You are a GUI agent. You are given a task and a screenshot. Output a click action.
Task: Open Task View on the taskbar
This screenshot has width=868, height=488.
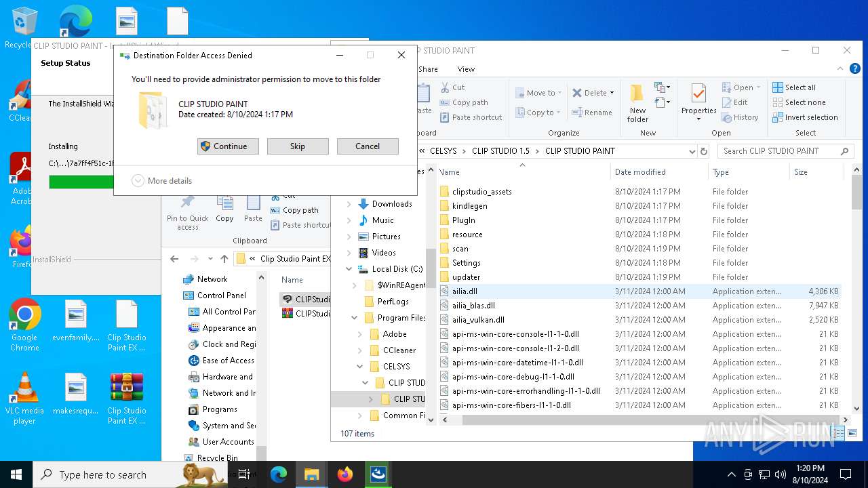pyautogui.click(x=245, y=474)
